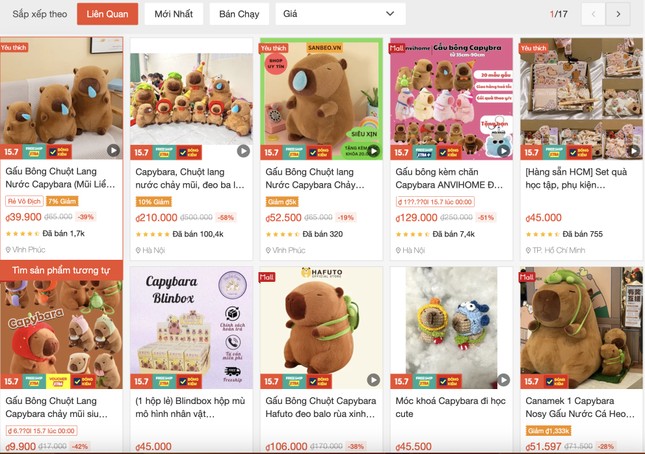Screen dimensions: 645x454
Task: Switch to the Bán Chạy sort tab
Action: coord(239,14)
